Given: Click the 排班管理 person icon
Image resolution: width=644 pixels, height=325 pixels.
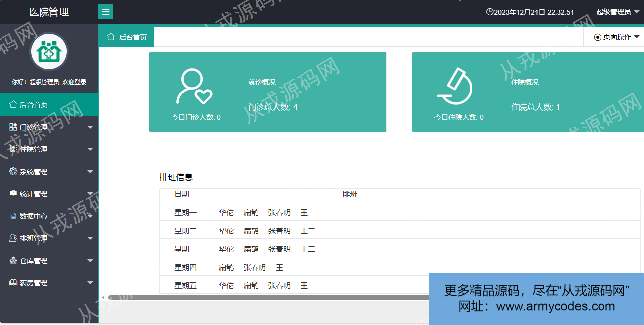Looking at the screenshot, I should [x=13, y=238].
